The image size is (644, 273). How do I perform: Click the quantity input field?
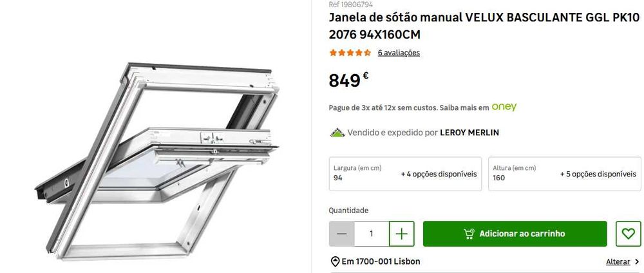point(372,234)
